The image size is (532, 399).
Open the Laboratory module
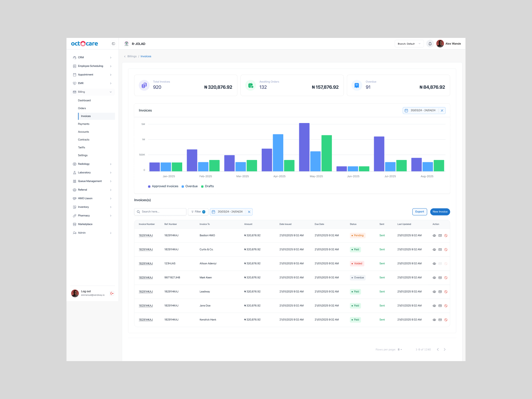(84, 172)
